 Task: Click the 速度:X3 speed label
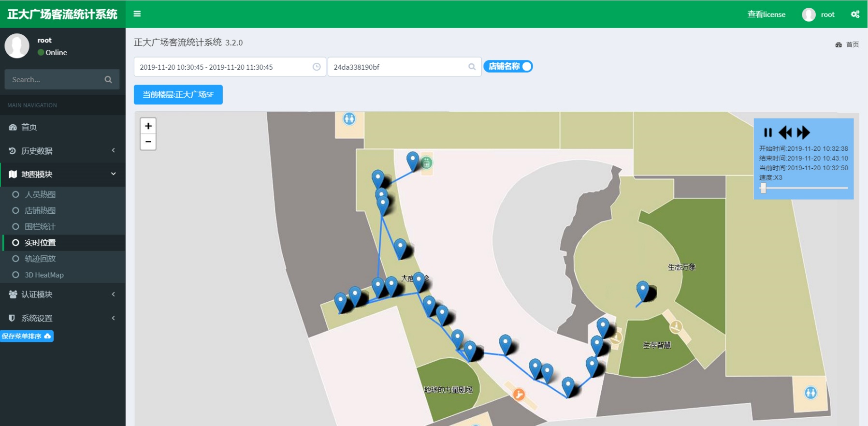(x=770, y=178)
